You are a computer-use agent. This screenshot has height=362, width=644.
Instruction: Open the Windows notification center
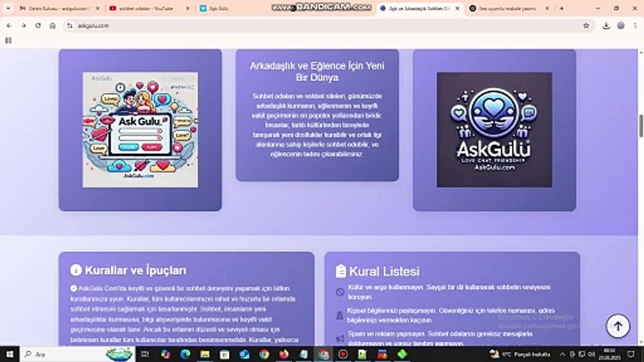pyautogui.click(x=631, y=354)
